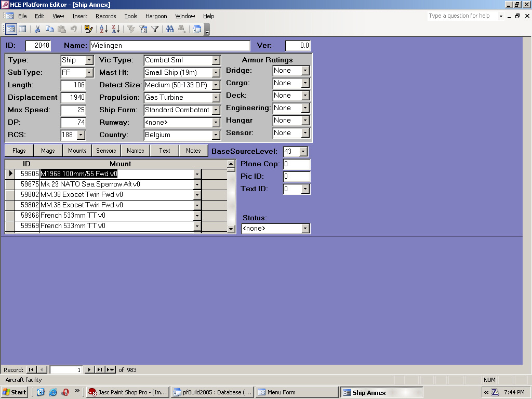The width and height of the screenshot is (532, 399).
Task: Click the Database Window icon
Action: point(197,29)
